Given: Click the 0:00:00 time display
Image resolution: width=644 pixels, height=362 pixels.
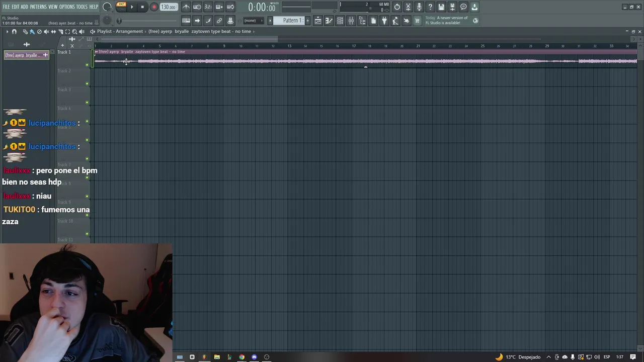Looking at the screenshot, I should click(x=262, y=7).
